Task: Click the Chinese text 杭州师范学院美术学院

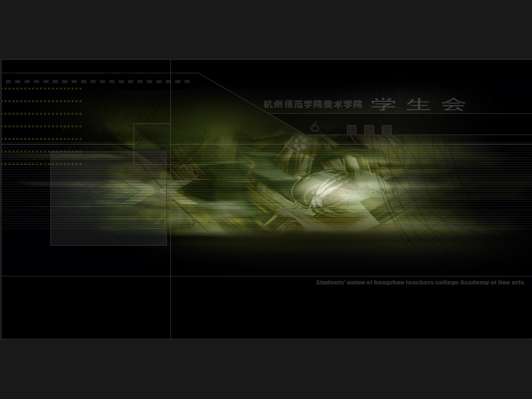Action: tap(313, 104)
